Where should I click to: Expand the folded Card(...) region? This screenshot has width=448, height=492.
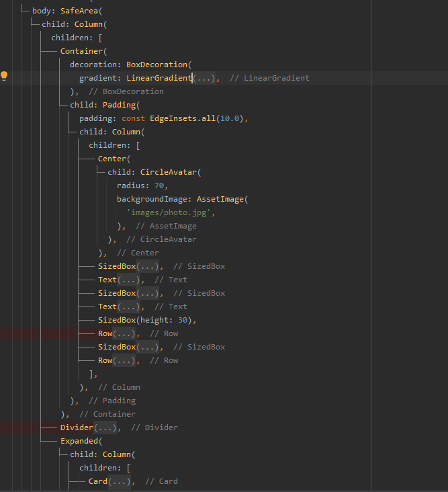tap(119, 481)
